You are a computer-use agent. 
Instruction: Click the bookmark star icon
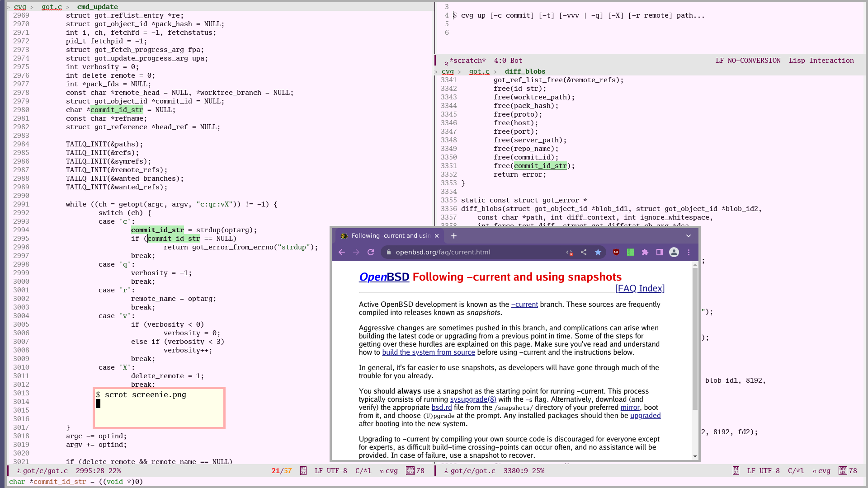pos(598,252)
